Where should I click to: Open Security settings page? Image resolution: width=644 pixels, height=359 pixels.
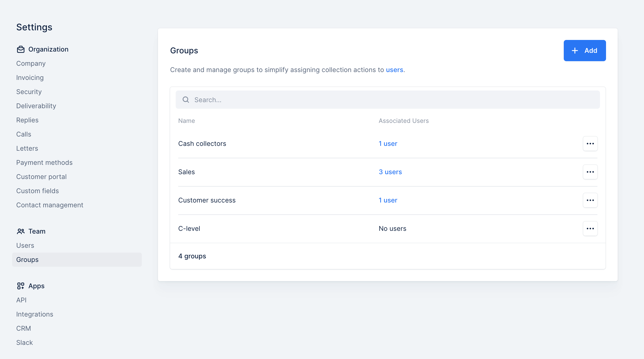(29, 92)
